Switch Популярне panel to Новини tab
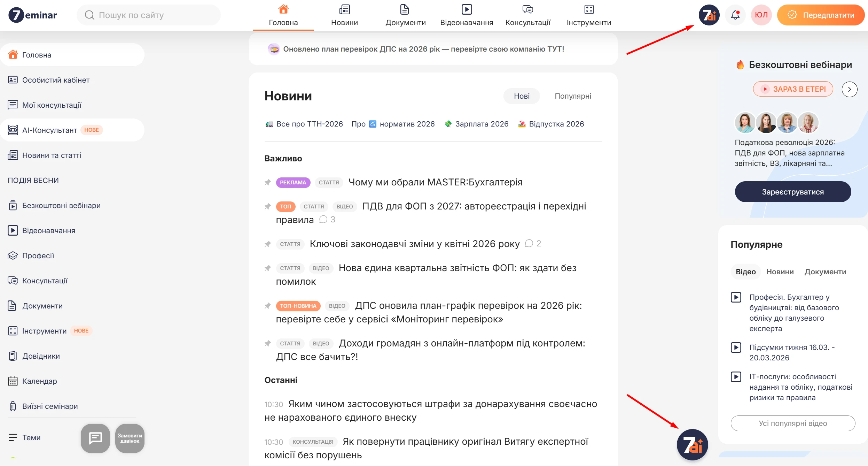This screenshot has height=466, width=868. (x=780, y=272)
